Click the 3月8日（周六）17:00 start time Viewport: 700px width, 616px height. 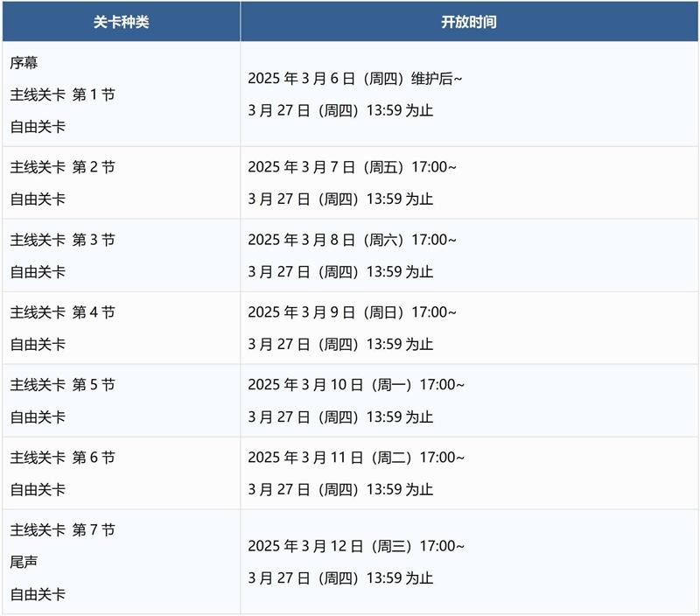point(352,240)
